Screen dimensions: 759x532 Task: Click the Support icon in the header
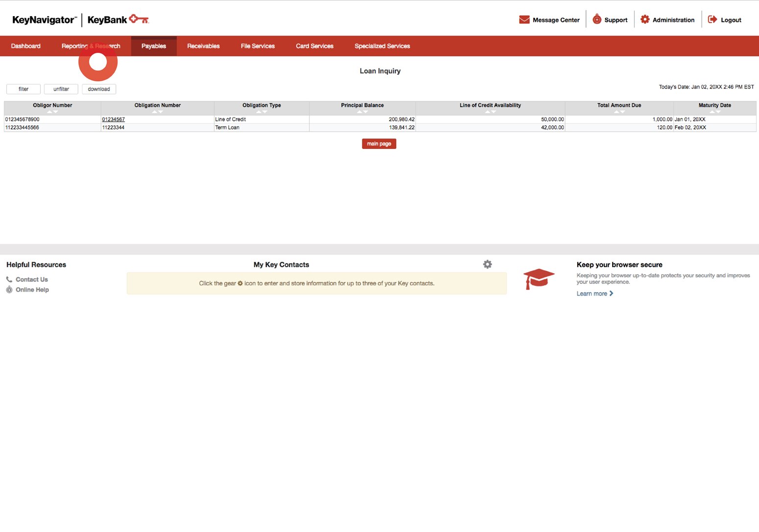pyautogui.click(x=596, y=19)
